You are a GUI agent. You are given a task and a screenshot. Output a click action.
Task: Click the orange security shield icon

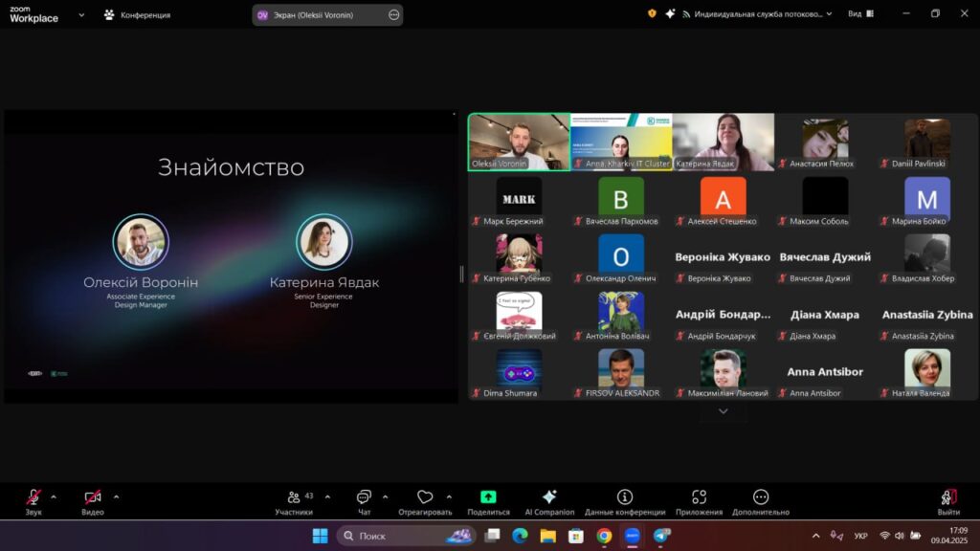pos(652,13)
